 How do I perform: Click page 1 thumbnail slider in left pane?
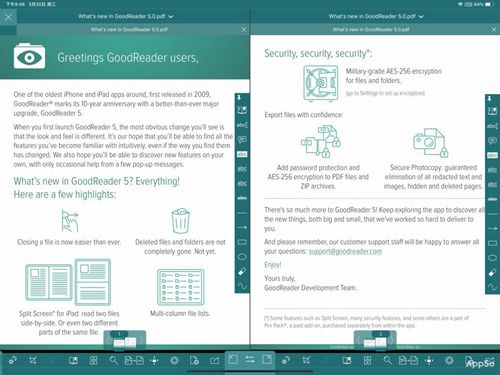125,340
